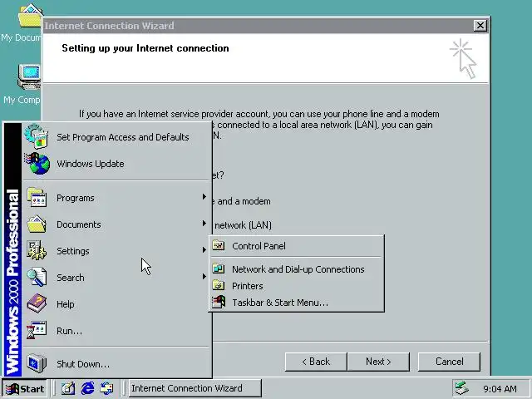This screenshot has width=532, height=399.
Task: Select Windows Update menu entry
Action: (x=116, y=164)
